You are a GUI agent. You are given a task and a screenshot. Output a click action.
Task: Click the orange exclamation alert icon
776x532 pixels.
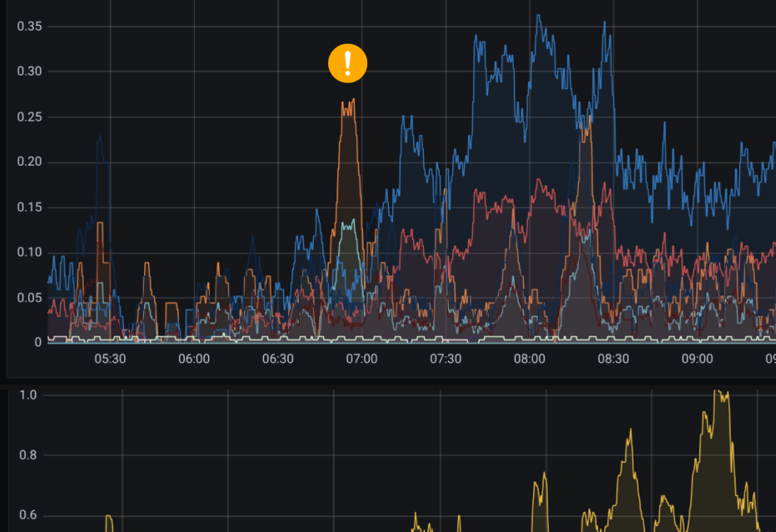(x=347, y=63)
